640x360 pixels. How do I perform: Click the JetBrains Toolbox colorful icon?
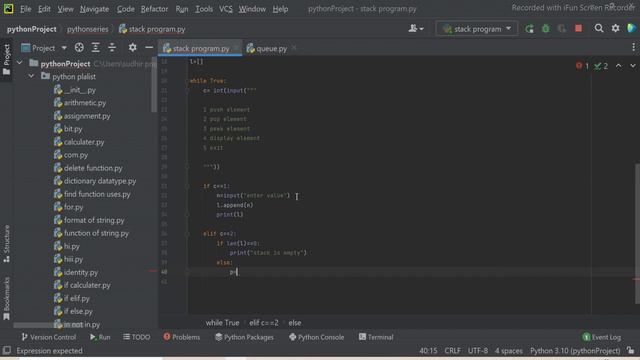[x=631, y=28]
